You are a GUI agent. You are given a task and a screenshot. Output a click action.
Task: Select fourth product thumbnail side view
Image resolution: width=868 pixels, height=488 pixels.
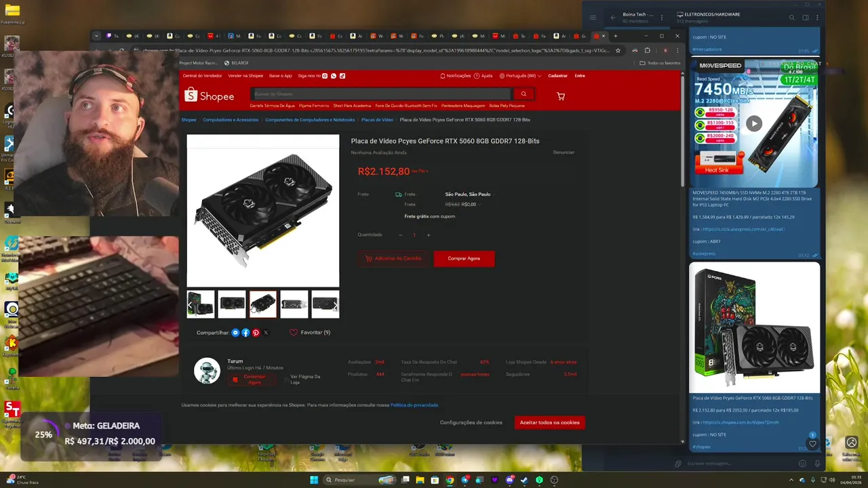(x=294, y=304)
